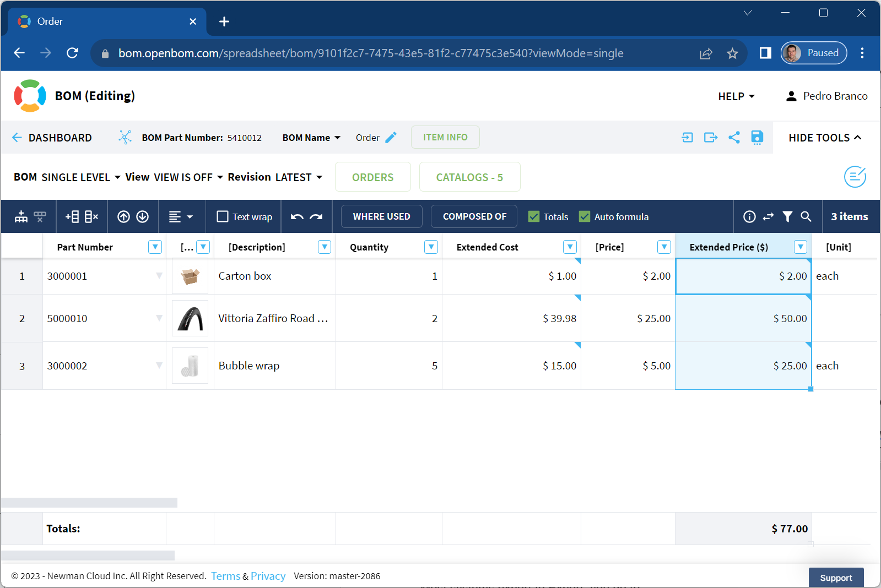The height and width of the screenshot is (588, 881).
Task: Enable the Text wrap checkbox
Action: coord(223,217)
